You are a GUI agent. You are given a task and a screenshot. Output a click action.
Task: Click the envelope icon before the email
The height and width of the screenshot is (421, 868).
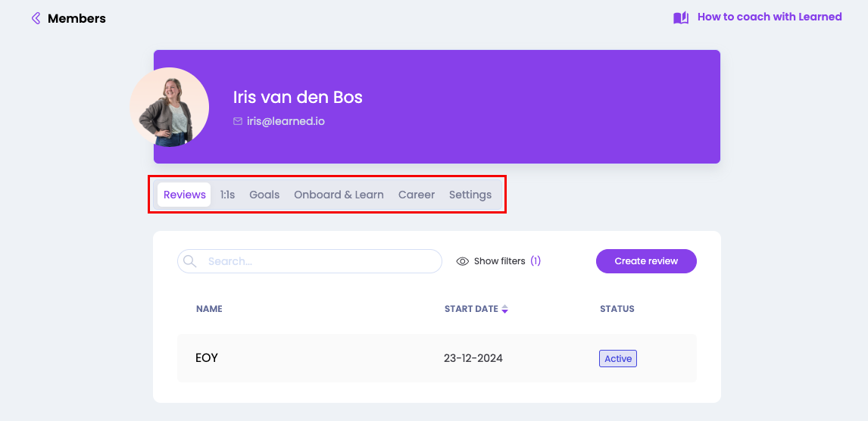(238, 121)
